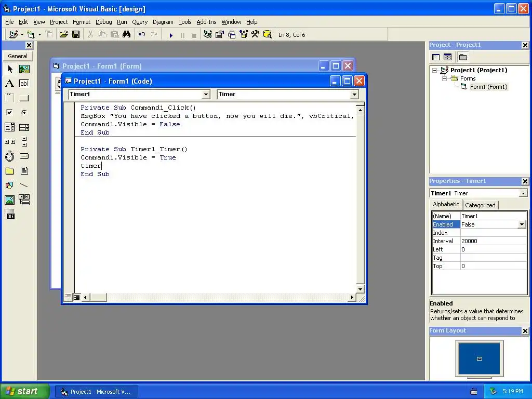Open the dropdown arrow beside Add Form icon

click(x=39, y=35)
